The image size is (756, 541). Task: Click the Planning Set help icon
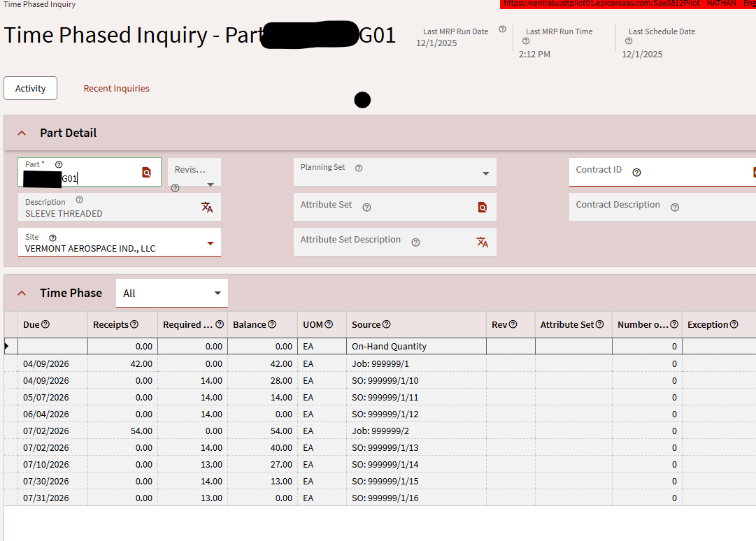(359, 168)
